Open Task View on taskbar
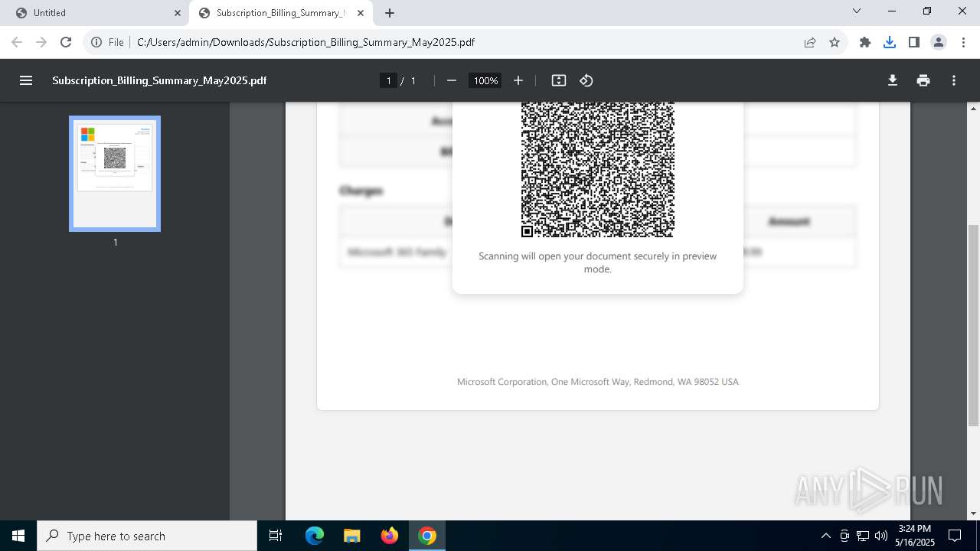 click(276, 536)
